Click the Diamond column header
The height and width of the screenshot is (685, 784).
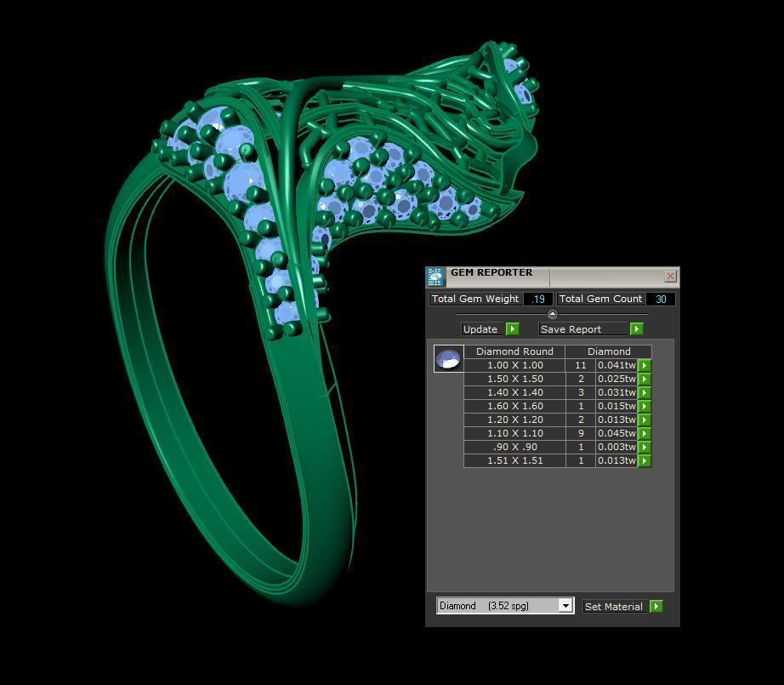(x=609, y=351)
